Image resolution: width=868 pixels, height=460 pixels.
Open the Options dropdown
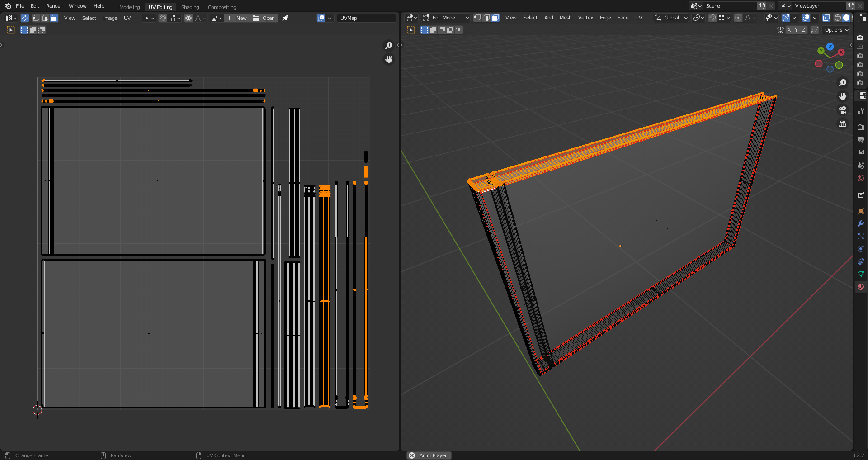click(836, 30)
